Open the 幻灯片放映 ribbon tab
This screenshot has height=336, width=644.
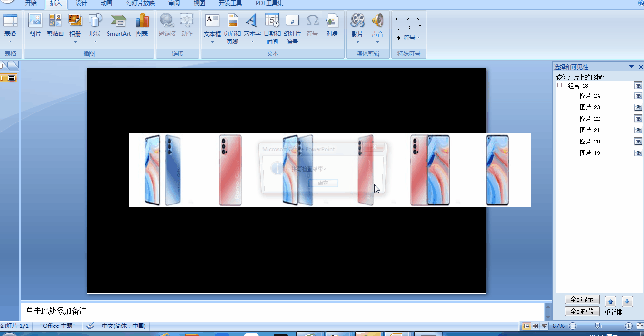[x=140, y=3]
